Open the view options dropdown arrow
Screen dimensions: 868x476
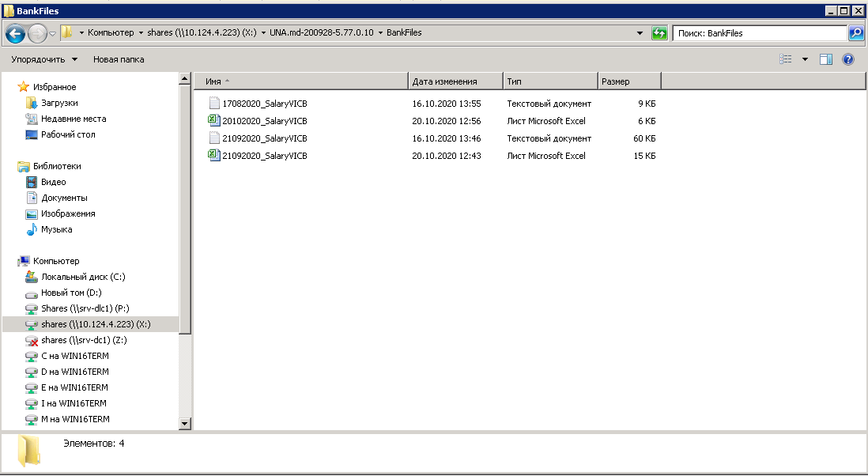click(x=805, y=59)
